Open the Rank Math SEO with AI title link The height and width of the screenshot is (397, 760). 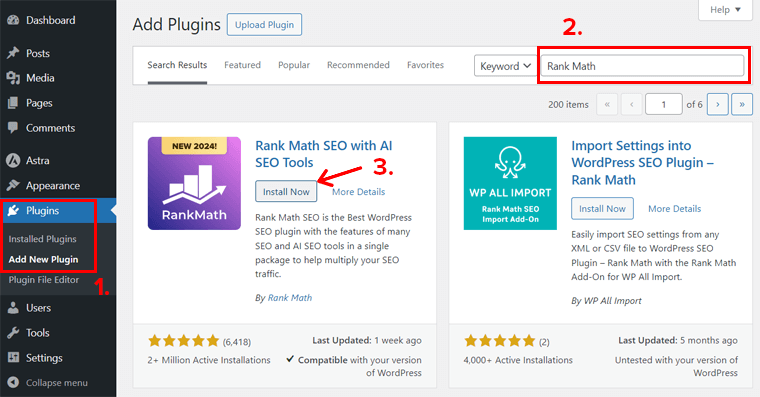pyautogui.click(x=324, y=154)
